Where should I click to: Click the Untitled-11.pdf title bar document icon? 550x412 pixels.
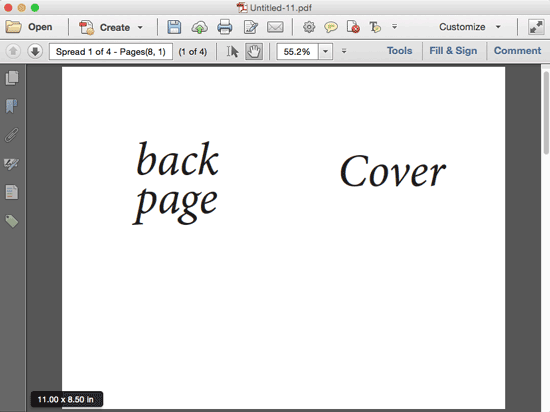point(242,7)
